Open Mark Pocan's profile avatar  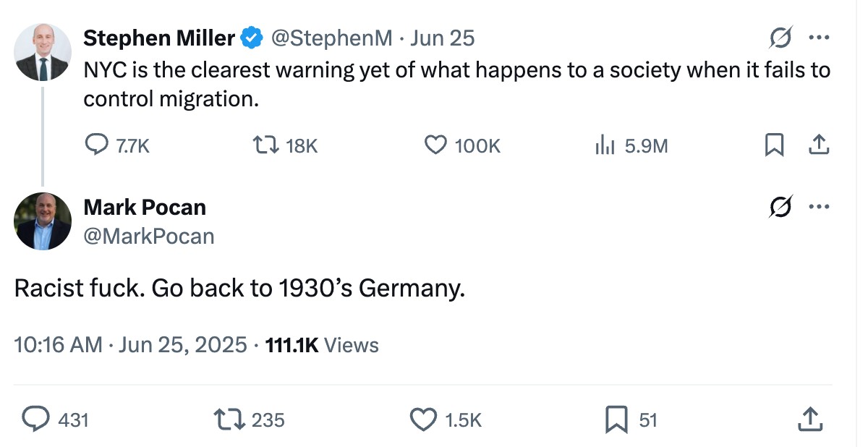(43, 222)
